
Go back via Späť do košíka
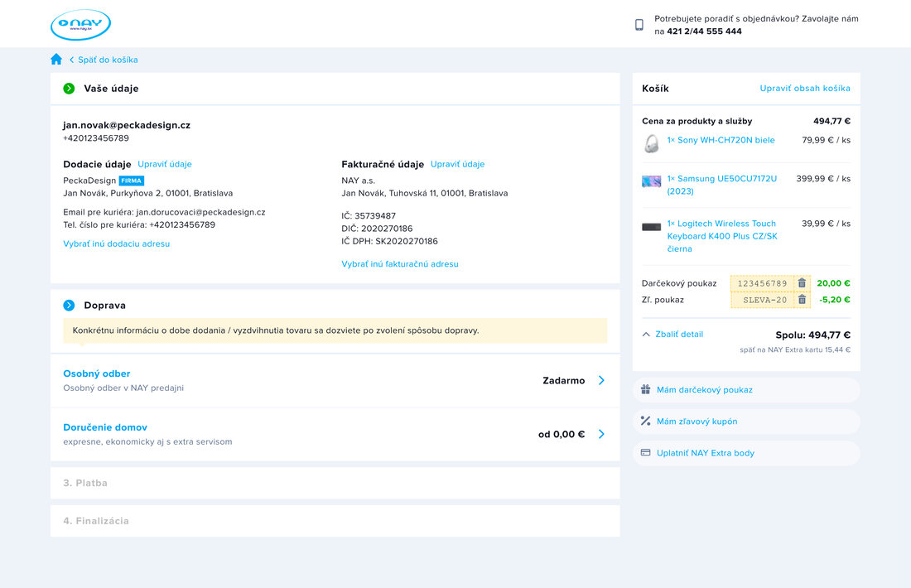click(x=107, y=60)
